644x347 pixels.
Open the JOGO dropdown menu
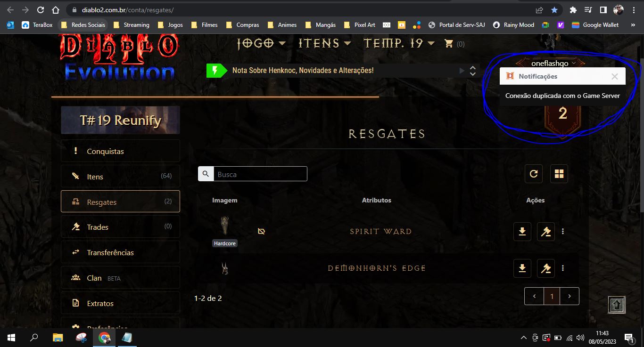pyautogui.click(x=261, y=43)
